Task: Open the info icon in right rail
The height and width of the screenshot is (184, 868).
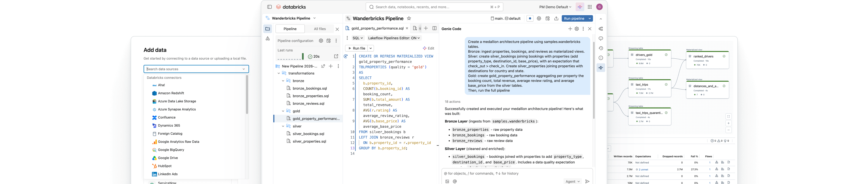Action: point(601,58)
